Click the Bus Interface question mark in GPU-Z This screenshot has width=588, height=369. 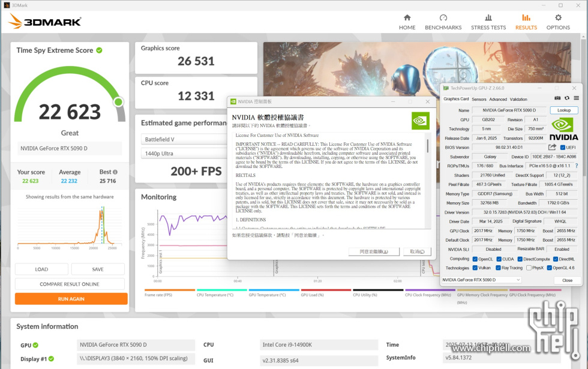click(577, 166)
